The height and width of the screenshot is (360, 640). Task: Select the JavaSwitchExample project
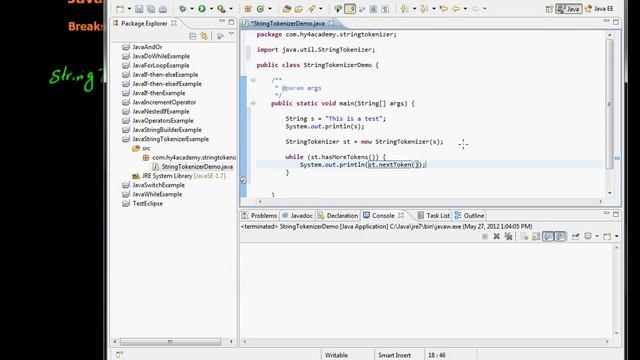pos(153,185)
